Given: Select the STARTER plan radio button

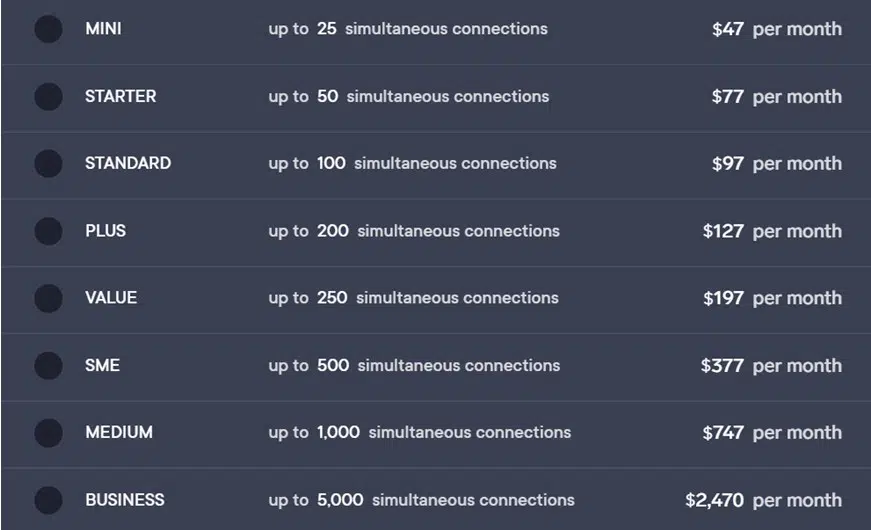Looking at the screenshot, I should 48,97.
